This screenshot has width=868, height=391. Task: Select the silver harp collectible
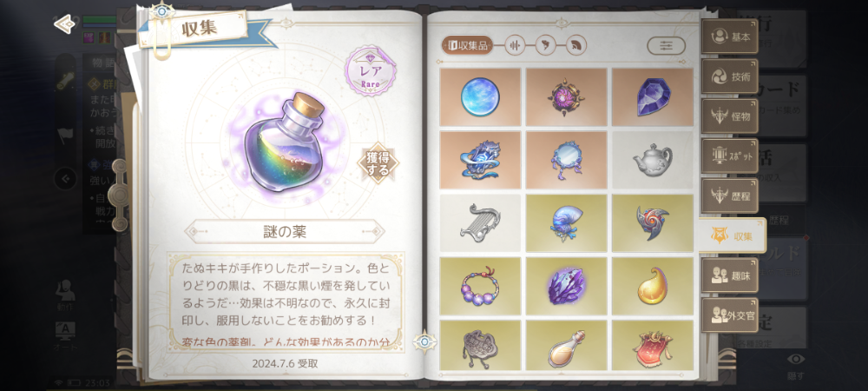pyautogui.click(x=480, y=222)
